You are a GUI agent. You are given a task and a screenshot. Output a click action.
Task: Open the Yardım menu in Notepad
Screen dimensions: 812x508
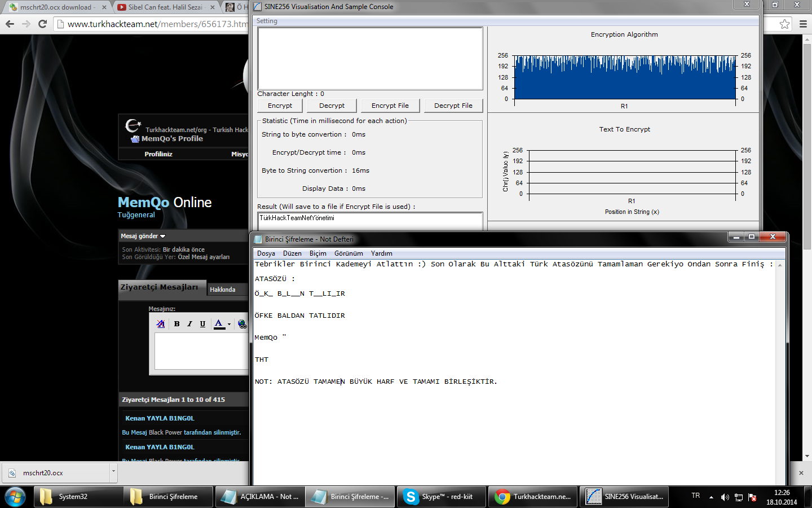click(x=382, y=253)
